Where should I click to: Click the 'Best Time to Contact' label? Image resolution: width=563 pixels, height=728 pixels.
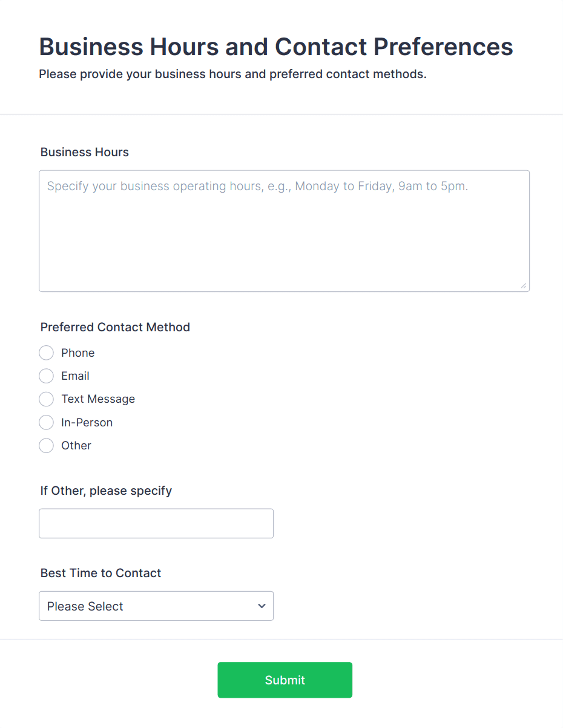pyautogui.click(x=100, y=574)
